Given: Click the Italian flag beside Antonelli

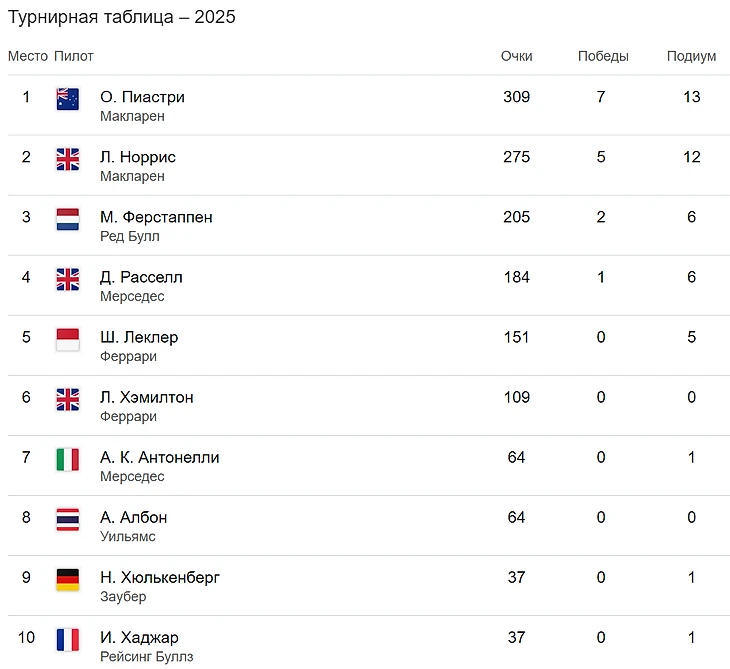Looking at the screenshot, I should [68, 459].
